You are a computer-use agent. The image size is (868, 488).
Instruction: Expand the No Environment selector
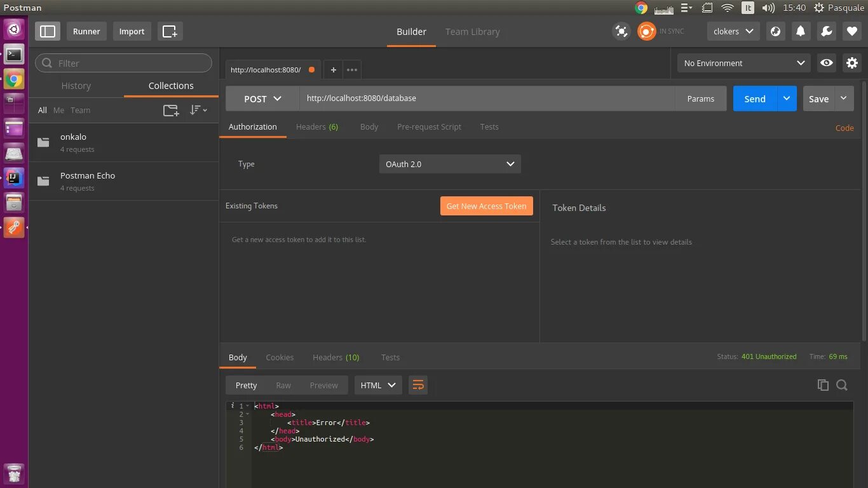[744, 63]
